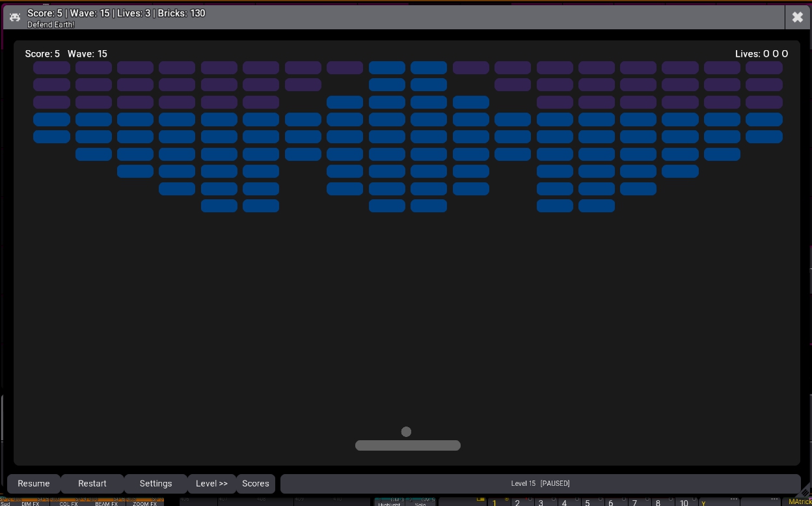Image resolution: width=812 pixels, height=506 pixels.
Task: Click the gray ball above the paddle
Action: [x=406, y=432]
